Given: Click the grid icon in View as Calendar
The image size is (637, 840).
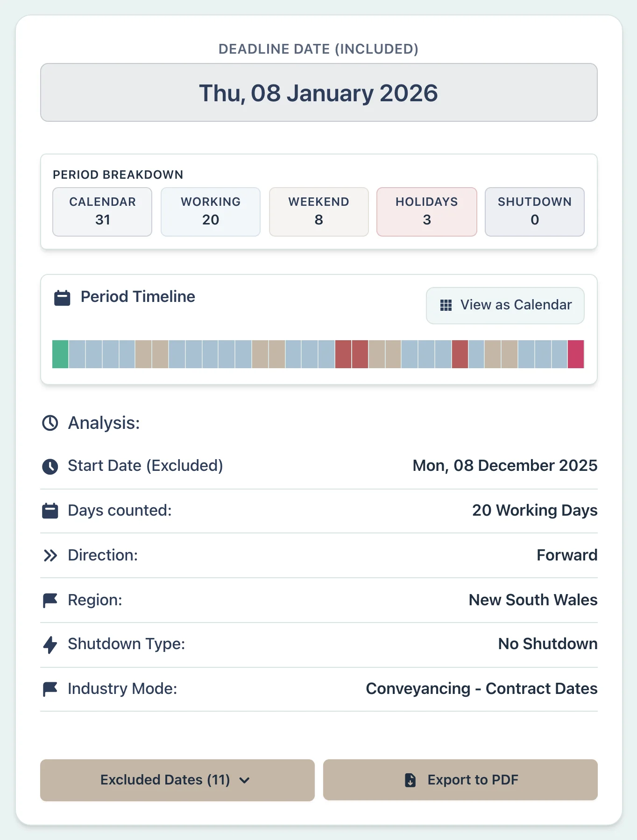Looking at the screenshot, I should 446,305.
